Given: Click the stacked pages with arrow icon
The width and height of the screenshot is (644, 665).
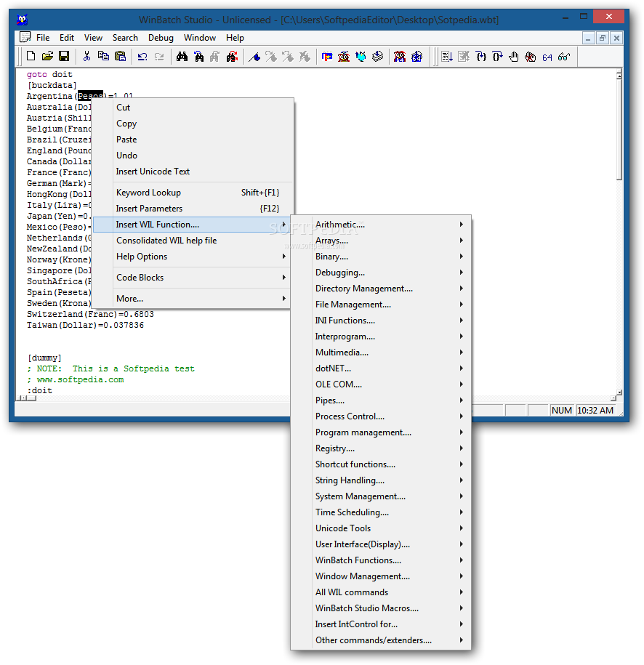Looking at the screenshot, I should tap(377, 56).
